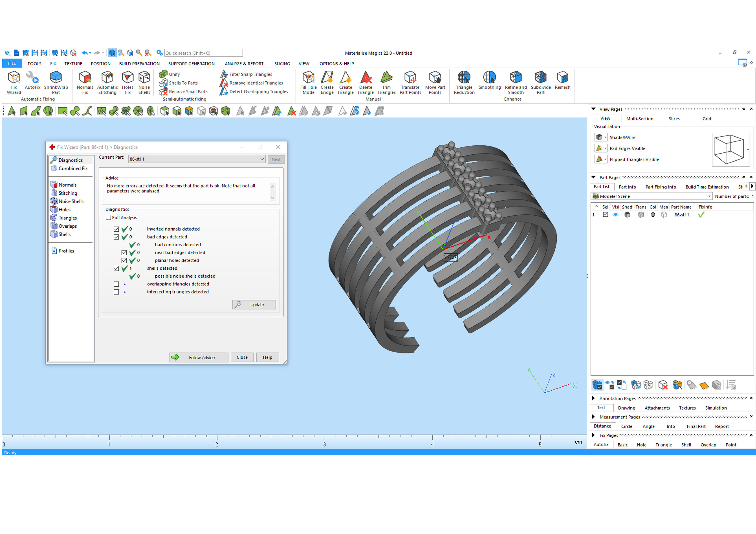This screenshot has height=534, width=756.
Task: Click Translate Part Points
Action: [410, 83]
